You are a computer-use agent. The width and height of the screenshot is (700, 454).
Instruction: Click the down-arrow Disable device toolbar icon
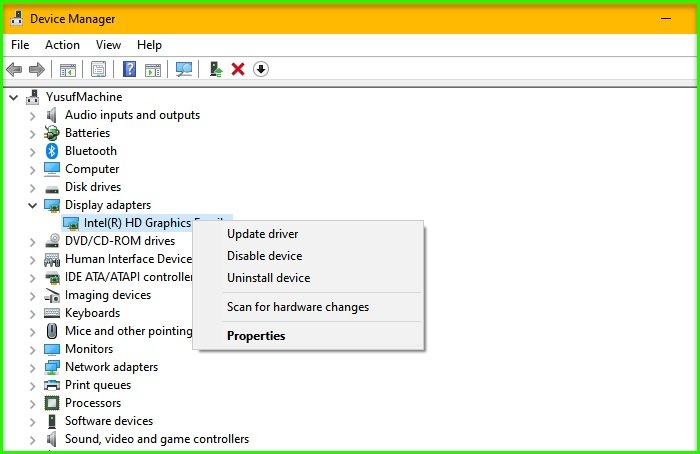(x=261, y=69)
